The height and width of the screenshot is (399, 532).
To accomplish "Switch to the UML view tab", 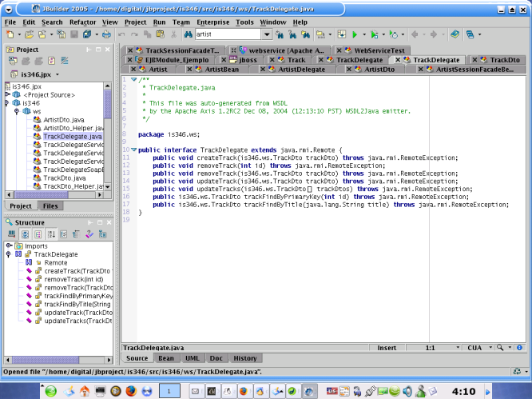I will pos(192,358).
